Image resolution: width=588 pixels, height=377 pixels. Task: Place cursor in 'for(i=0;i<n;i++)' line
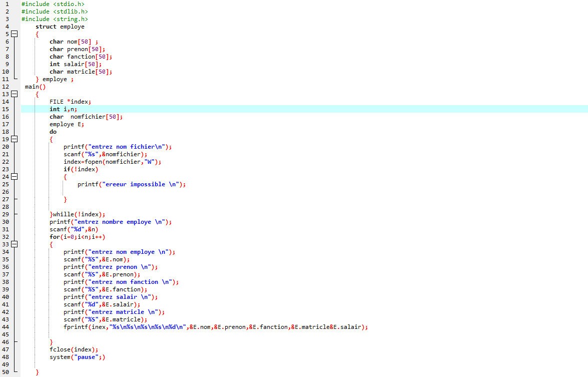(x=77, y=237)
